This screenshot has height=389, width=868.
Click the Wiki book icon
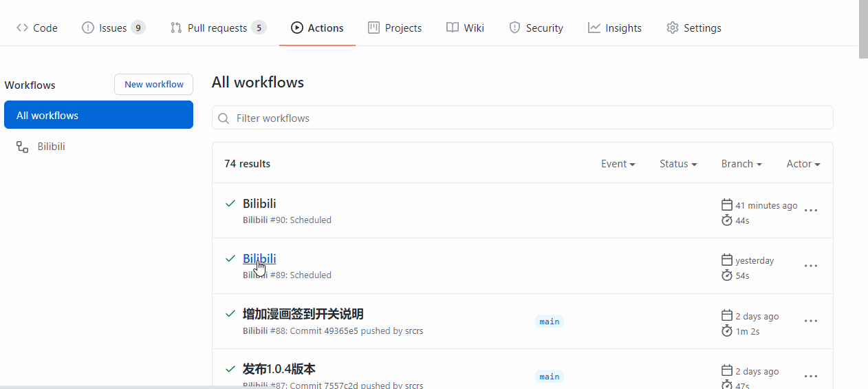tap(452, 28)
